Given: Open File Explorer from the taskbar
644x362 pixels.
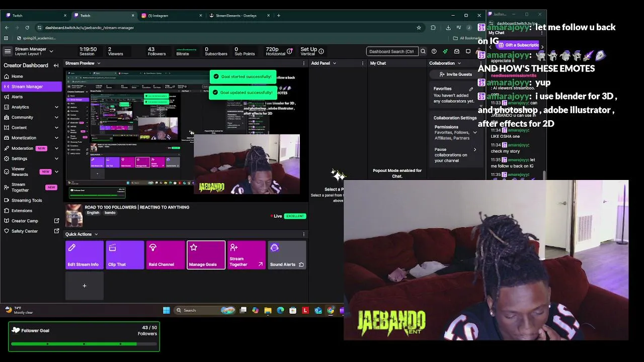Looking at the screenshot, I should click(268, 310).
